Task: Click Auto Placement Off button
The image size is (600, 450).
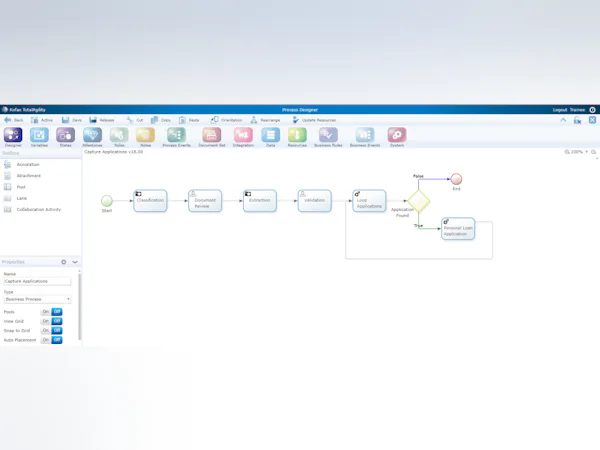Action: coord(57,340)
